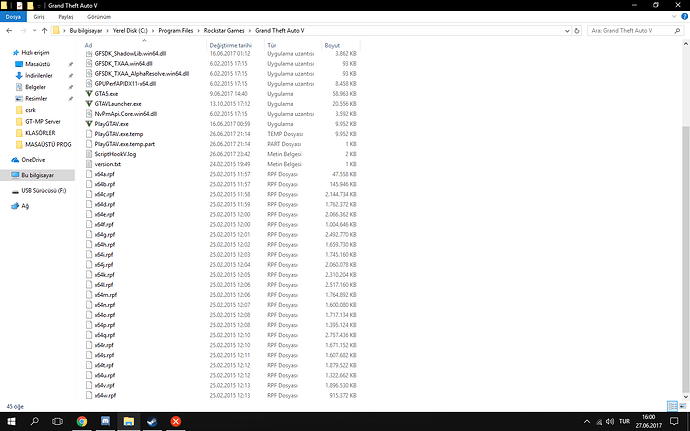The image size is (690, 431).
Task: Click the Back navigation arrow
Action: [x=9, y=31]
